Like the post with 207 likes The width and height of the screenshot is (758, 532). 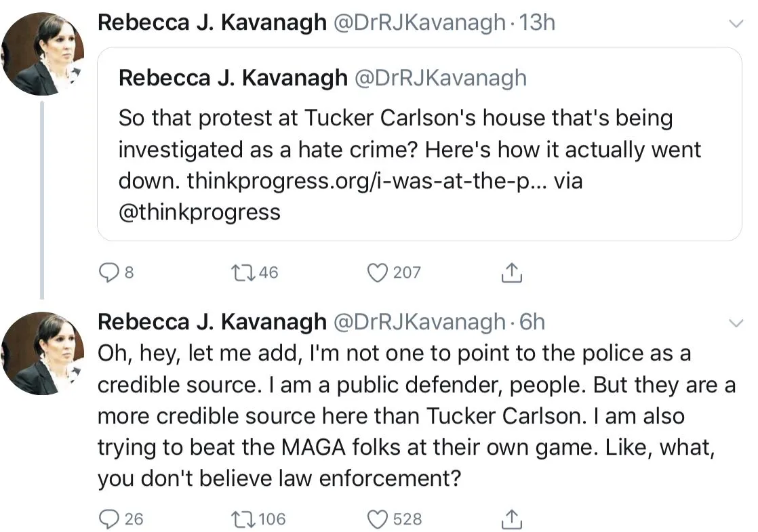[x=376, y=272]
